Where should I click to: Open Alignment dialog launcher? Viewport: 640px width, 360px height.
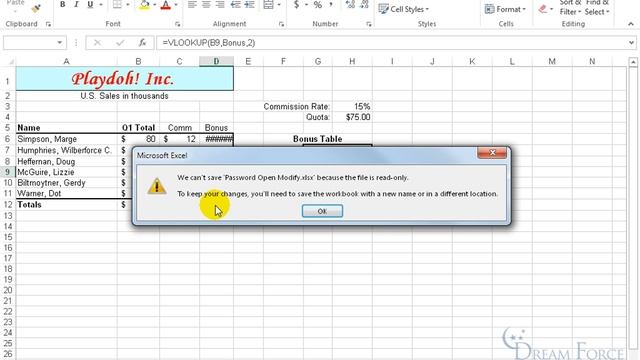pos(281,24)
